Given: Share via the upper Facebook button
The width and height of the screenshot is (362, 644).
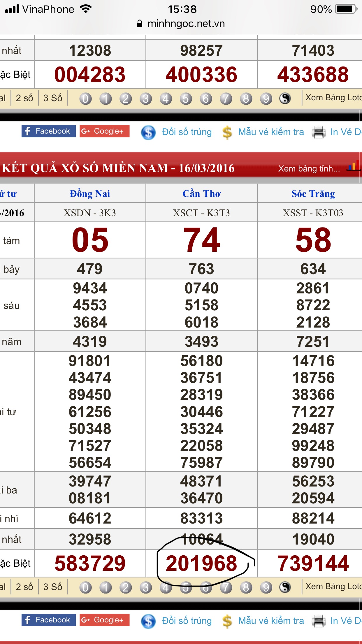Looking at the screenshot, I should click(x=48, y=131).
